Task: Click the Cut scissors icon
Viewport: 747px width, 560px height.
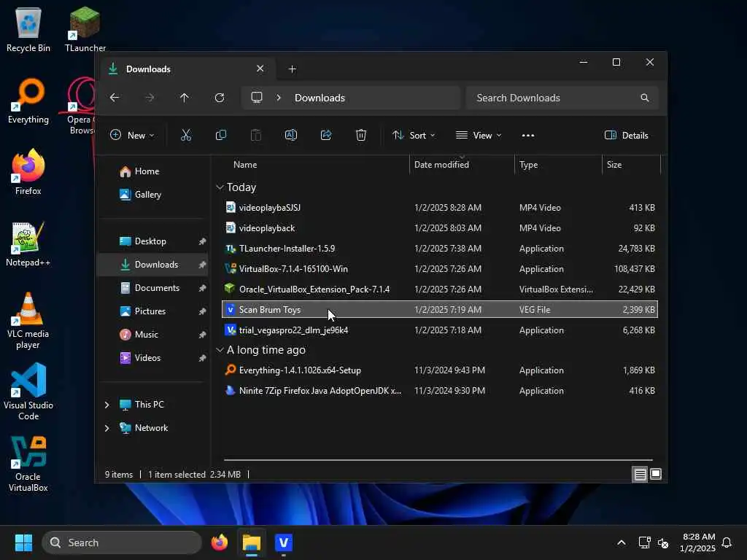Action: [x=186, y=135]
